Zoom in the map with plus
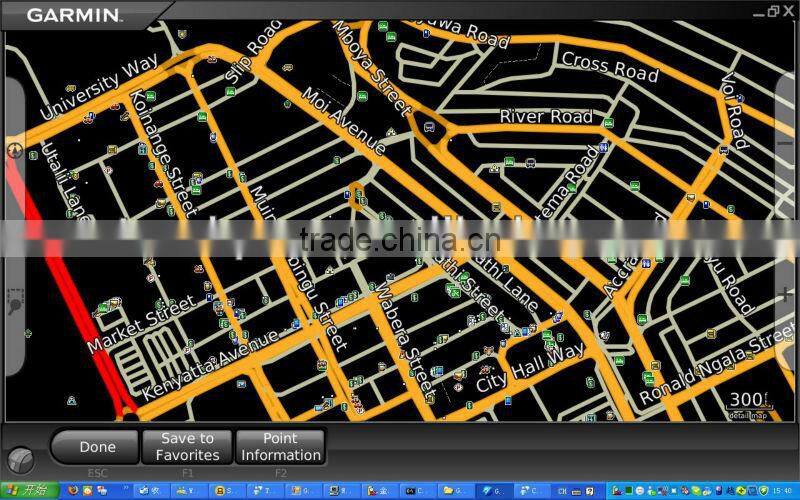Viewport: 800px width, 500px height. coord(786,294)
